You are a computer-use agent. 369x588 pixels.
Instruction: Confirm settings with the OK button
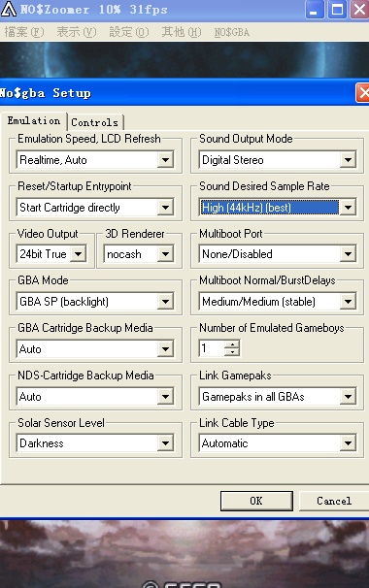[256, 501]
